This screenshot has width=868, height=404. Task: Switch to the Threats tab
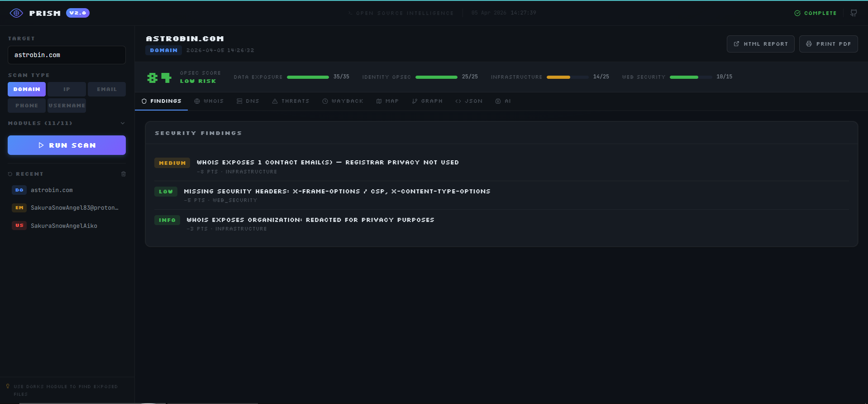click(x=291, y=101)
